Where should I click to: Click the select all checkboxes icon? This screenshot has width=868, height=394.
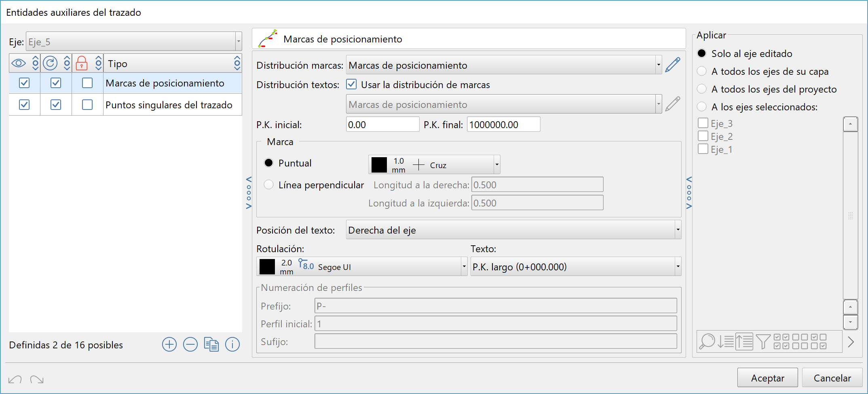781,341
